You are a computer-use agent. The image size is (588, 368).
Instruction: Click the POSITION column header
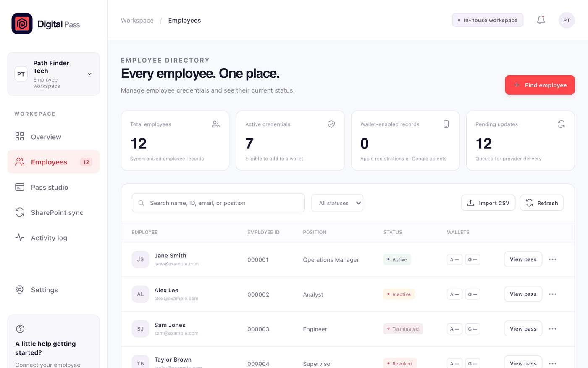(x=315, y=232)
